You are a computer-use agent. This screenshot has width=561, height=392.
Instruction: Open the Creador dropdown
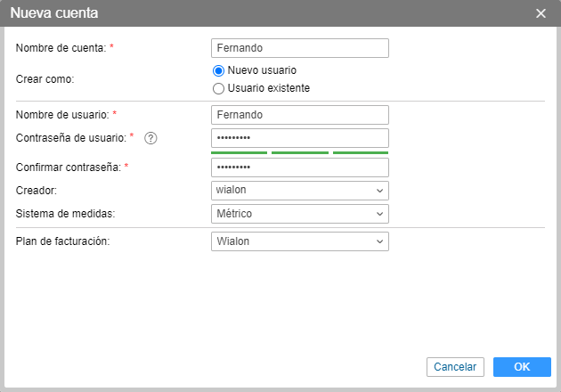pyautogui.click(x=300, y=190)
